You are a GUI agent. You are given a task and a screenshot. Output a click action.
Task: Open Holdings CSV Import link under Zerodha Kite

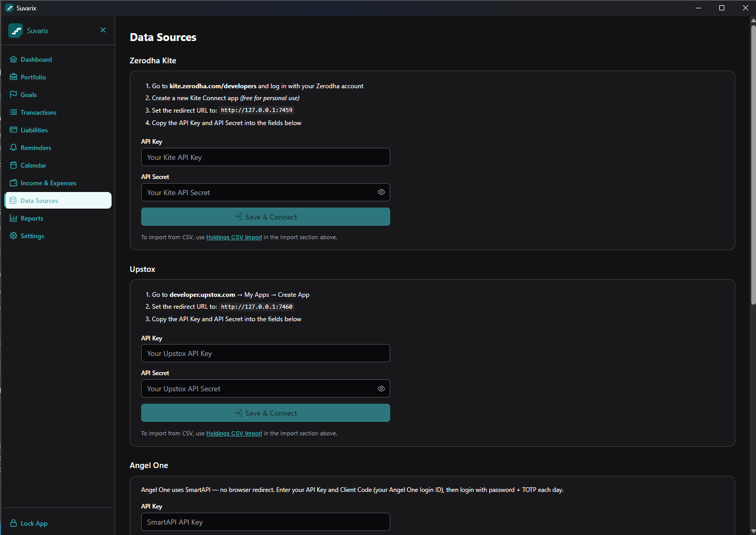tap(234, 237)
